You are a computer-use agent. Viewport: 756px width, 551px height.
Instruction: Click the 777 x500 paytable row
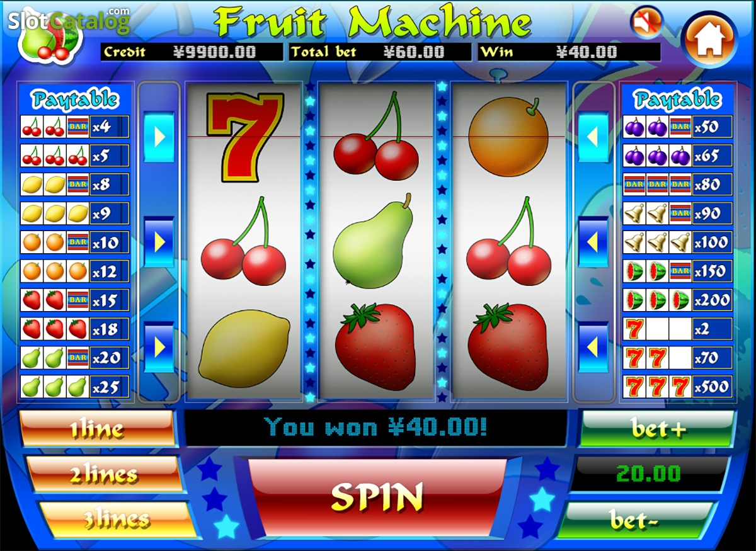(677, 386)
